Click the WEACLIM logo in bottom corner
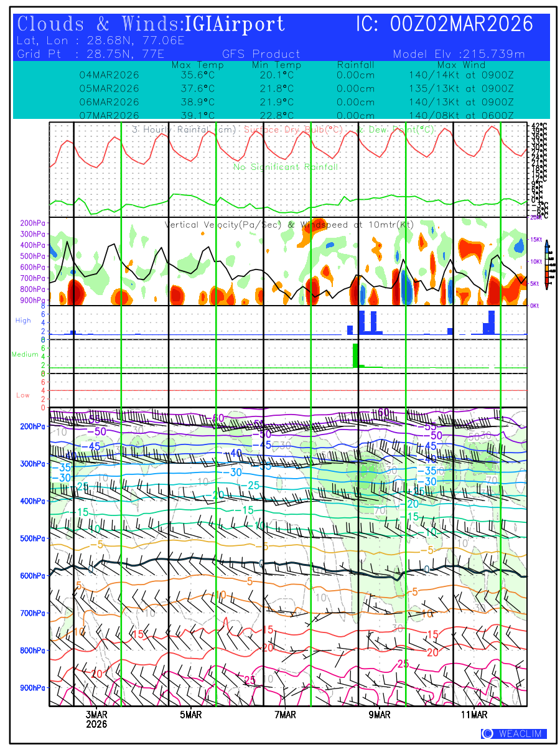The height and width of the screenshot is (747, 560). tap(513, 733)
